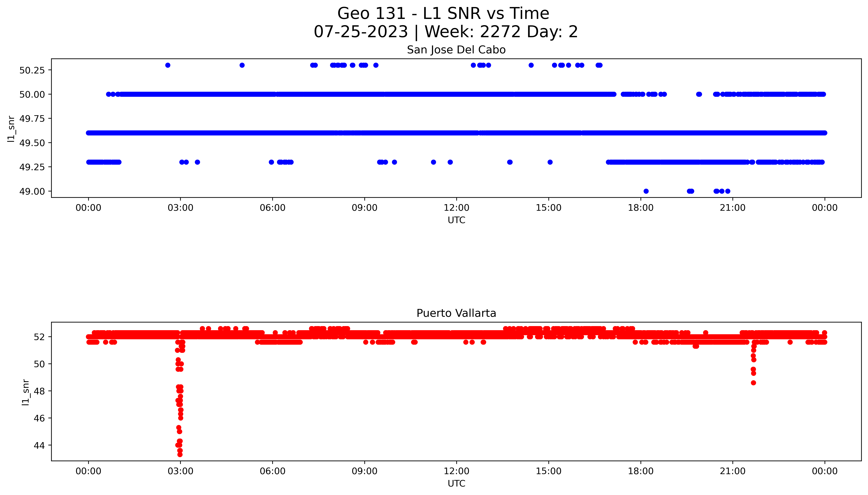Click the 46 y-axis tick in Puerto Vallarta plot

pos(39,418)
